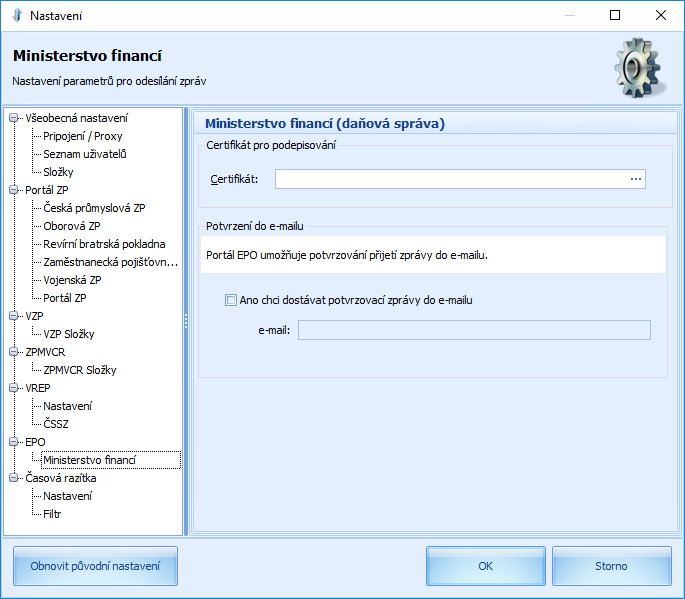This screenshot has height=599, width=685.
Task: Select the Časová razítka label
Action: (x=61, y=478)
